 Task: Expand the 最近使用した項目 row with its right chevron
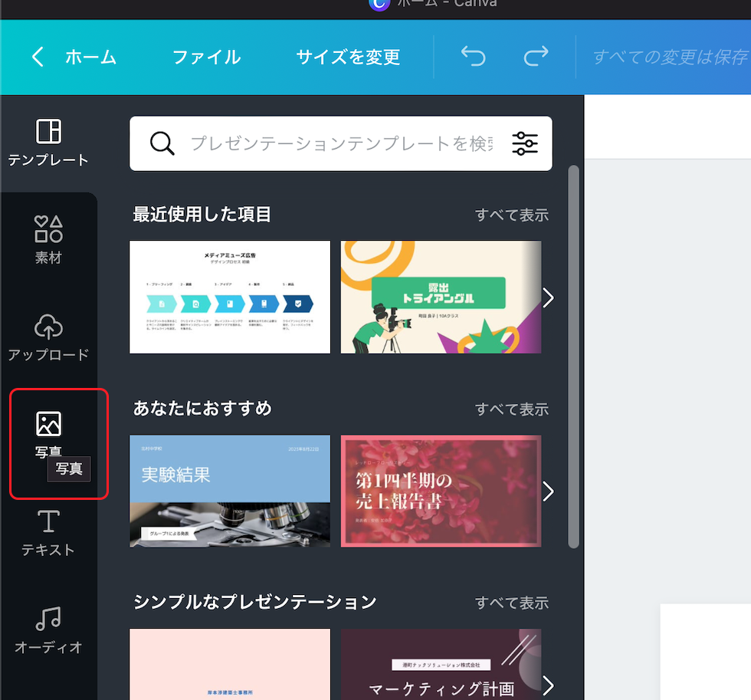(x=547, y=297)
